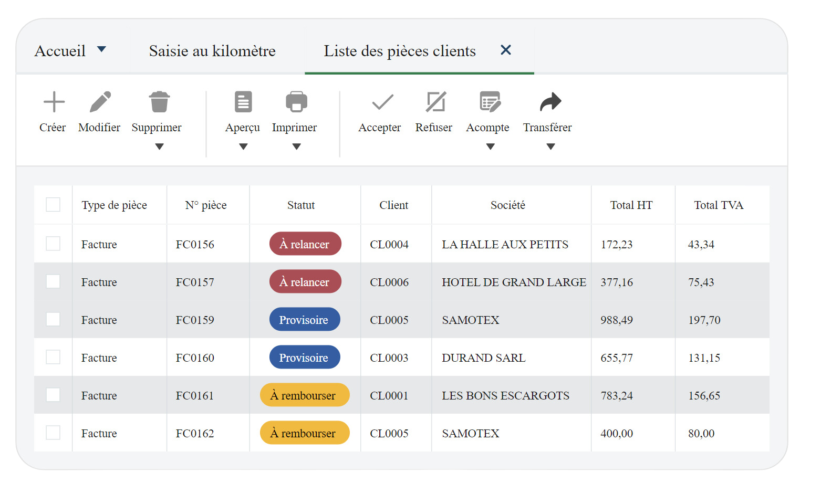Toggle the select-all checkbox in table header
Image resolution: width=821 pixels, height=504 pixels.
click(x=53, y=205)
